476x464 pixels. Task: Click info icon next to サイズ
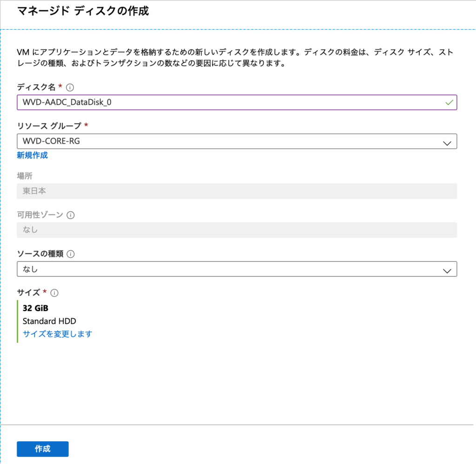pyautogui.click(x=54, y=293)
